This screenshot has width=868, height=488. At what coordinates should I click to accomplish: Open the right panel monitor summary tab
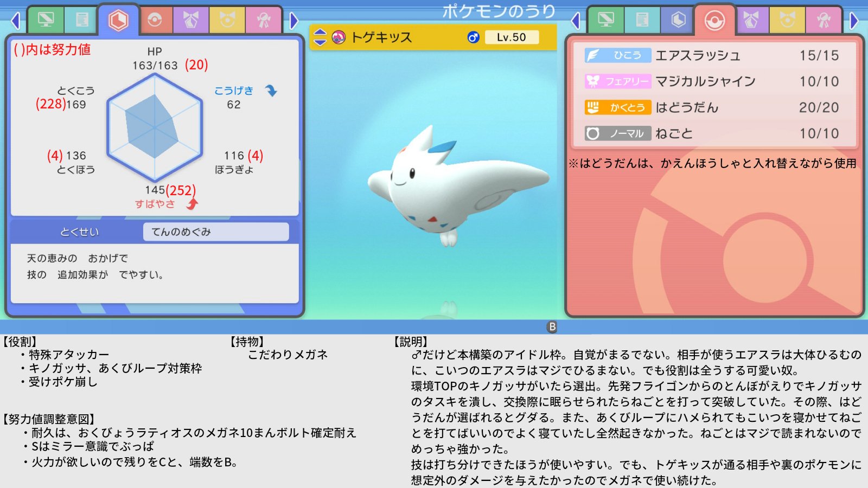point(606,20)
